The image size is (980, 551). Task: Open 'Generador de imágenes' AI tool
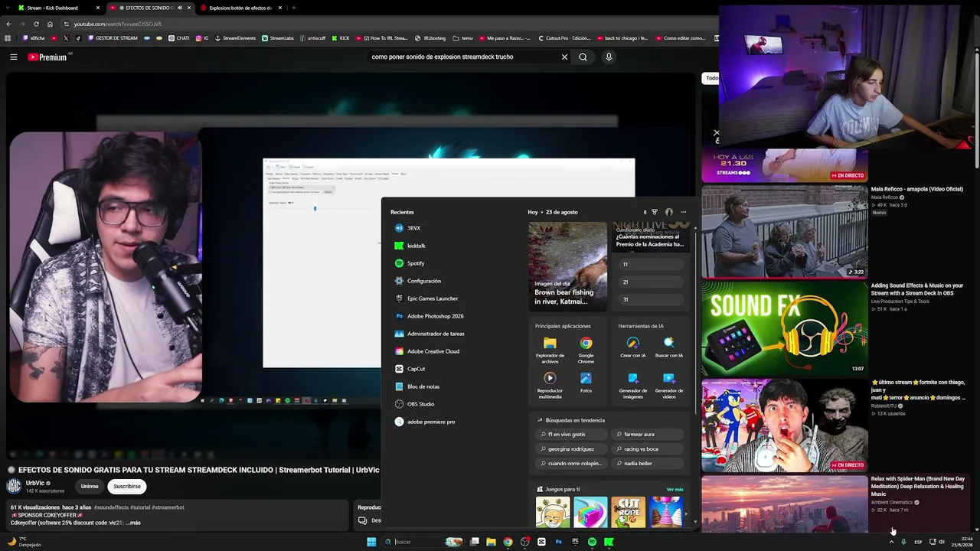pos(632,386)
